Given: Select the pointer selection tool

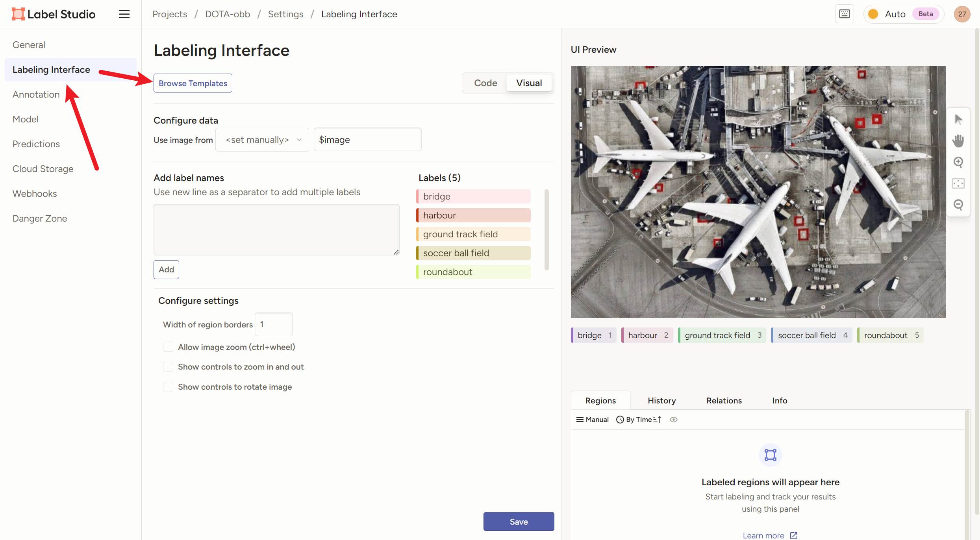Looking at the screenshot, I should (958, 119).
